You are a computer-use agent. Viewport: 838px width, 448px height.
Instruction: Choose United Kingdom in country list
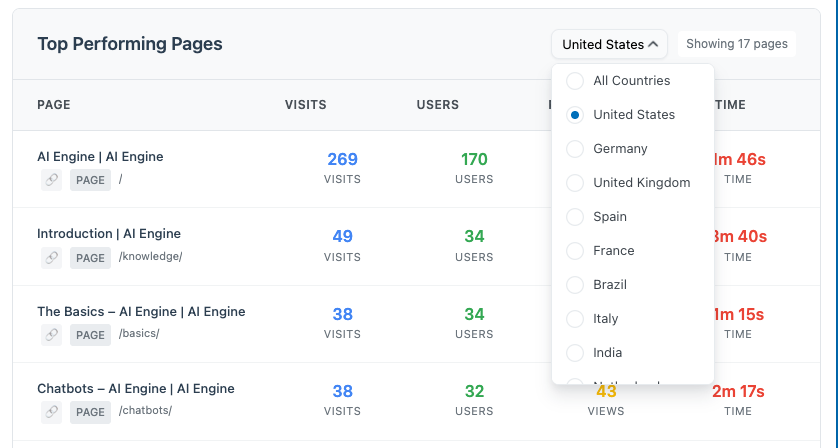click(x=575, y=183)
